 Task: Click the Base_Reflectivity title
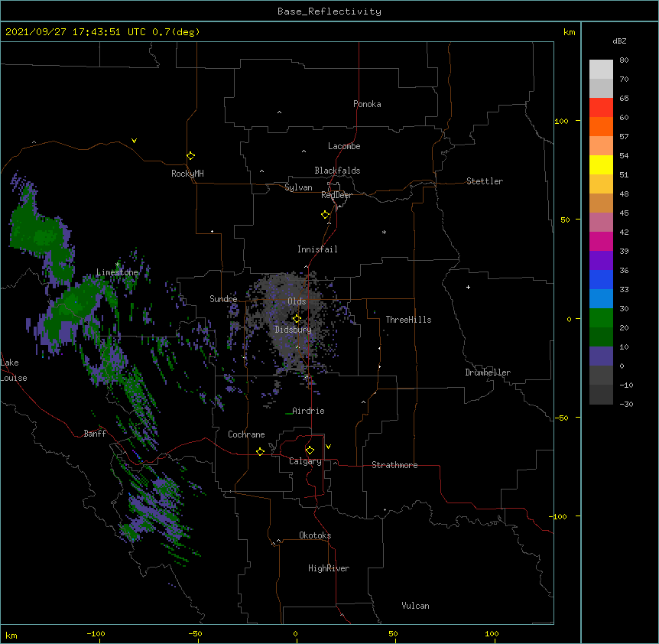click(329, 11)
